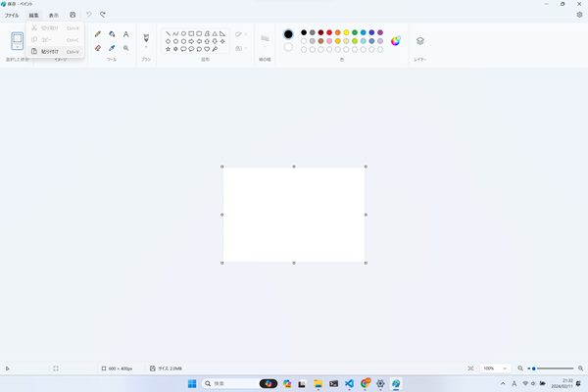The height and width of the screenshot is (392, 588).
Task: Select the Pencil tool
Action: 98,34
